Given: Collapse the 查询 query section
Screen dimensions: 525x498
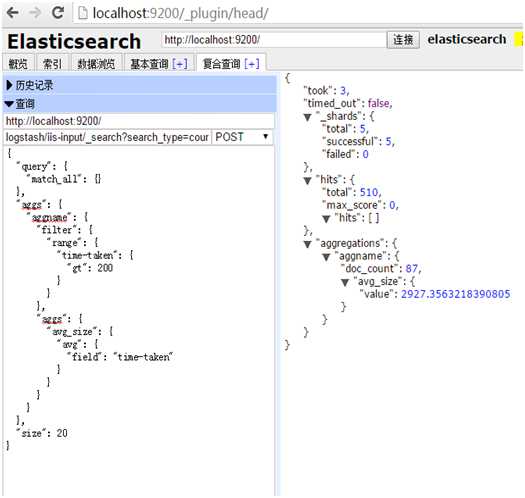Looking at the screenshot, I should (140, 103).
